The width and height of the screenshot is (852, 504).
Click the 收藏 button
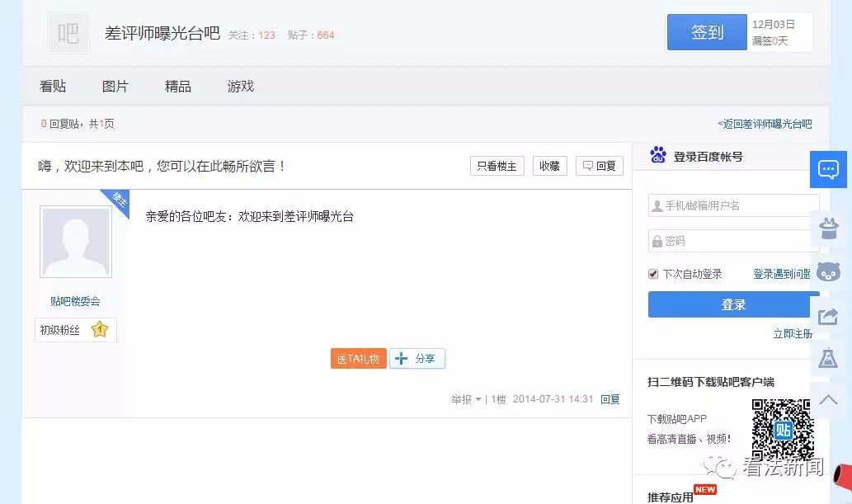point(550,166)
